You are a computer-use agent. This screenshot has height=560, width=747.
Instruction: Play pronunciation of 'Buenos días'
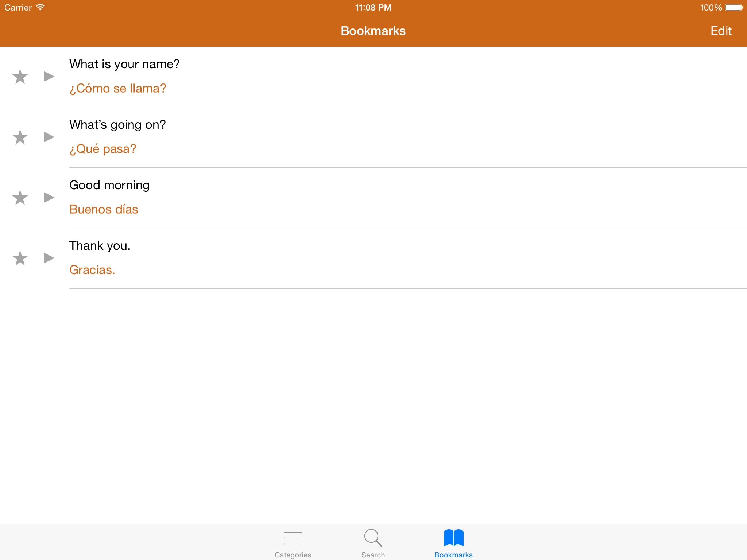pos(49,198)
